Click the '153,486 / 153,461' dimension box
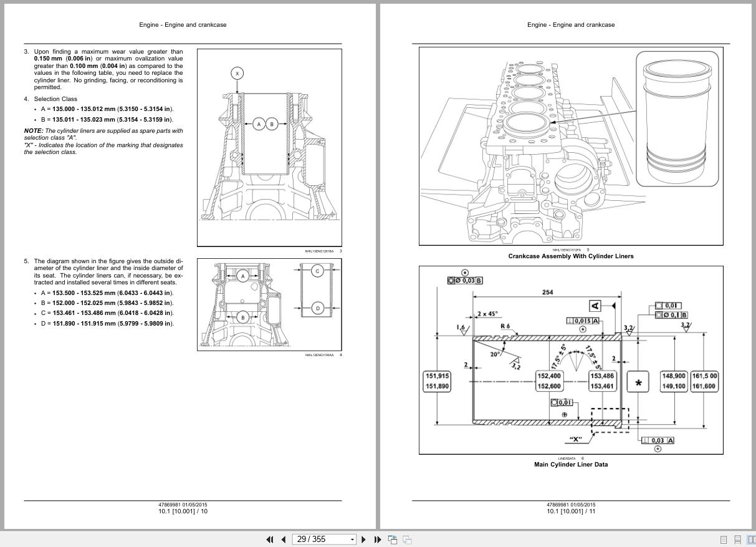 coord(602,381)
